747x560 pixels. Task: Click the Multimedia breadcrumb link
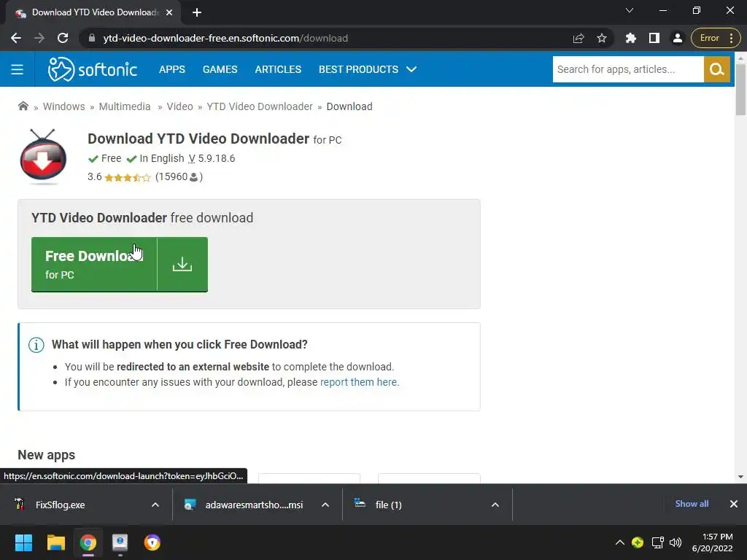(124, 106)
